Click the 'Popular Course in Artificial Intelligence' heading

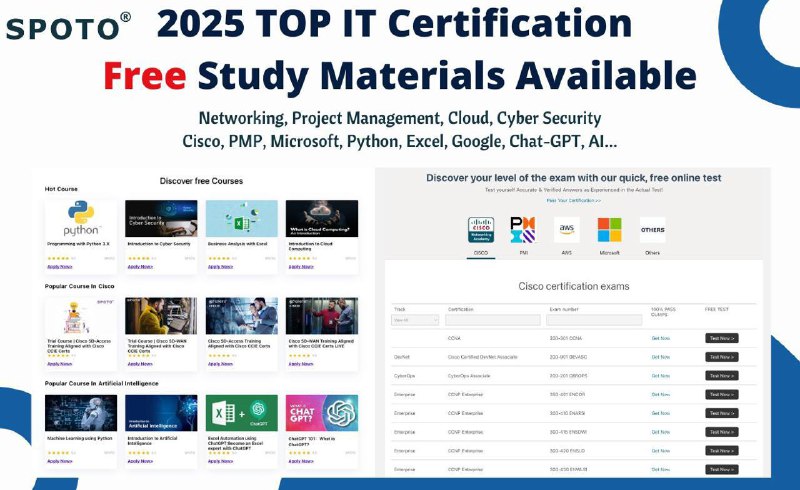pos(102,383)
